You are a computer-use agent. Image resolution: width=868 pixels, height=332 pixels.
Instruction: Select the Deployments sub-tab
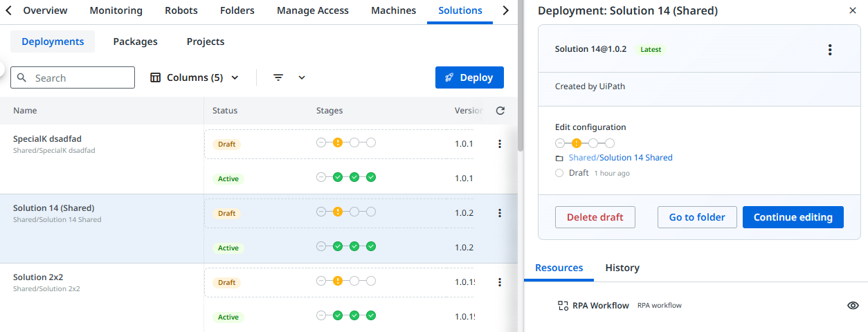pos(53,41)
